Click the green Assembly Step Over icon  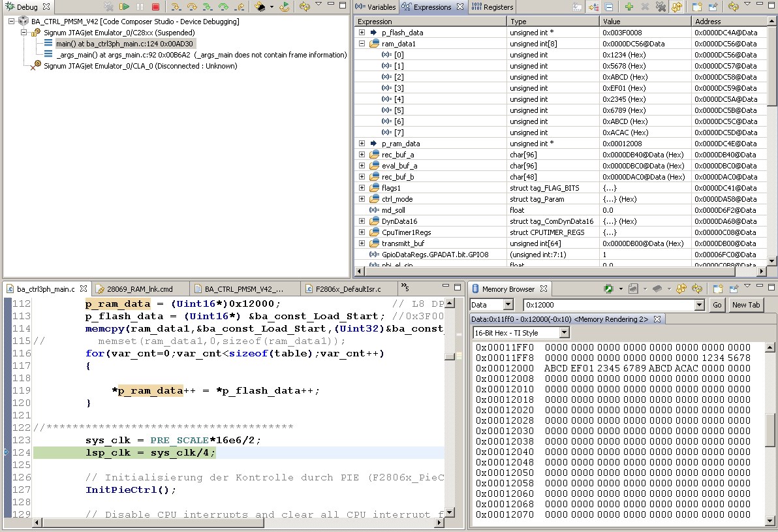[x=223, y=7]
